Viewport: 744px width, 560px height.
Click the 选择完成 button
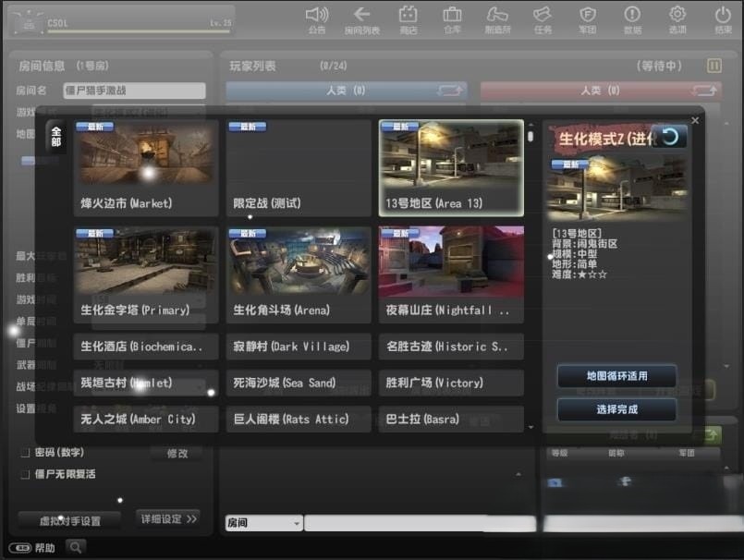(x=616, y=409)
